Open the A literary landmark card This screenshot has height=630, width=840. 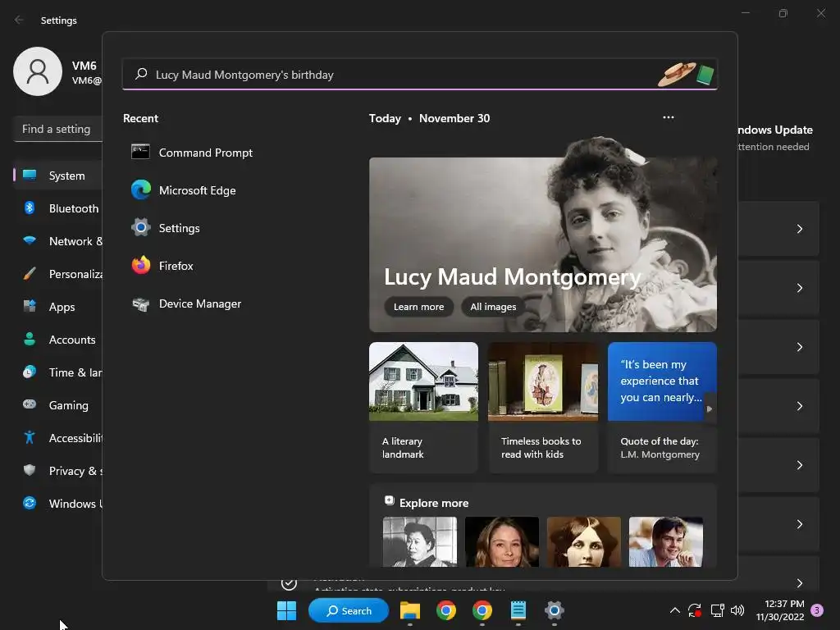(423, 408)
